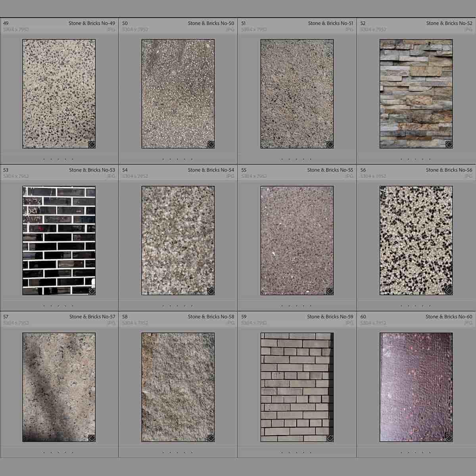Select the dark maroon textured thumbnail No-60

[416, 387]
